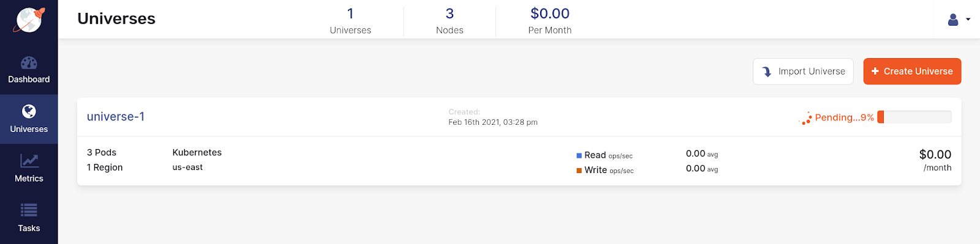Open the universe-1 link
The width and height of the screenshot is (980, 244).
pyautogui.click(x=116, y=117)
